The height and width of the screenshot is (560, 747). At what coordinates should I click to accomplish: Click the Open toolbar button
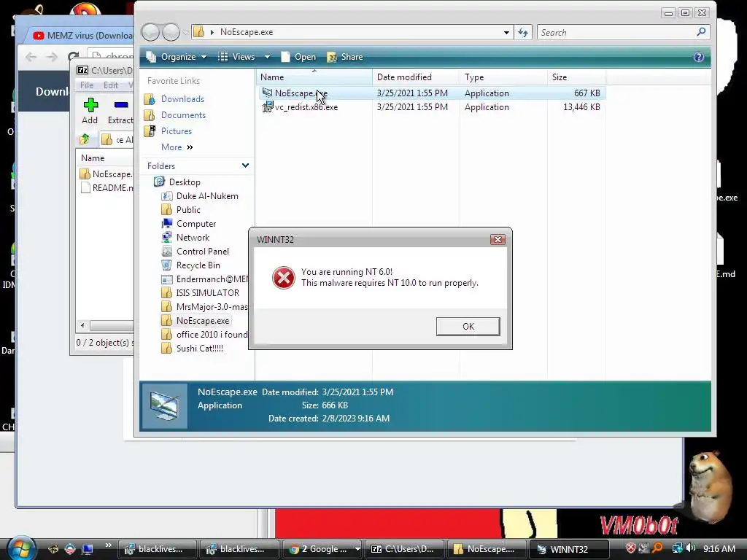click(x=298, y=57)
